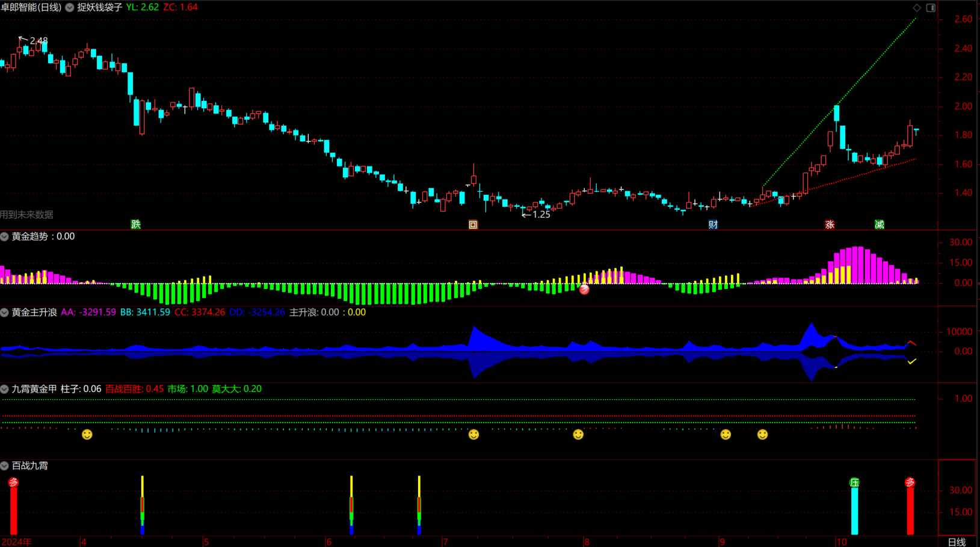Click the 百战九霄 indicator label
This screenshot has width=980, height=547.
click(x=29, y=466)
